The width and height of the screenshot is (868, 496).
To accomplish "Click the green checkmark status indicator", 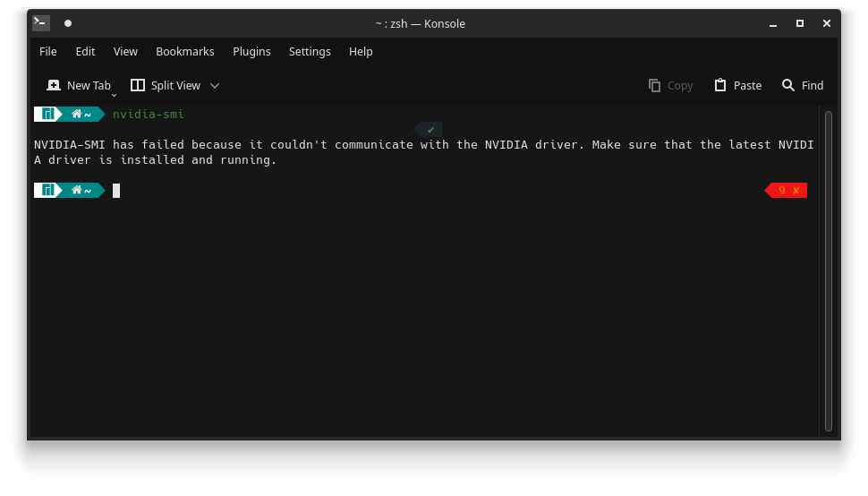I will 430,130.
